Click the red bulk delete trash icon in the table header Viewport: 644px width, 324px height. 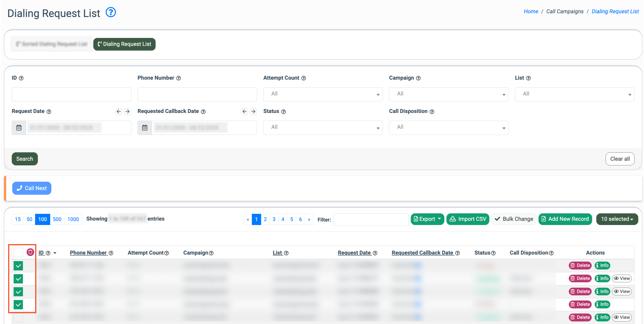(x=30, y=252)
